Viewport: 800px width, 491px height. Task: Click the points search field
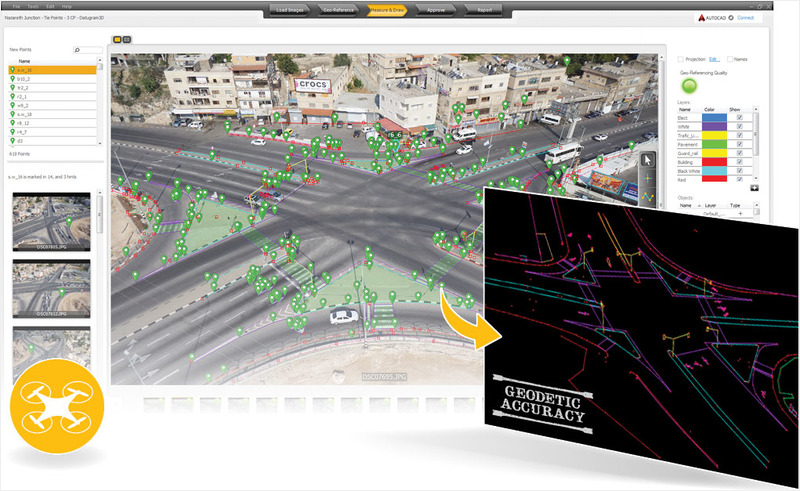pos(88,50)
